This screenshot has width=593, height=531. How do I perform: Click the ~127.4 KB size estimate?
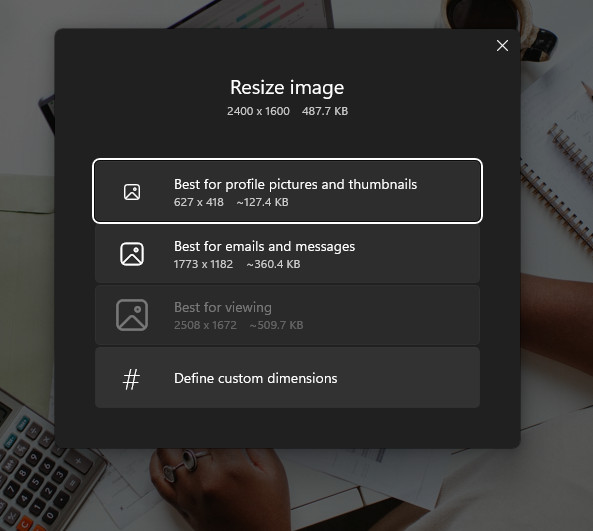[x=262, y=202]
